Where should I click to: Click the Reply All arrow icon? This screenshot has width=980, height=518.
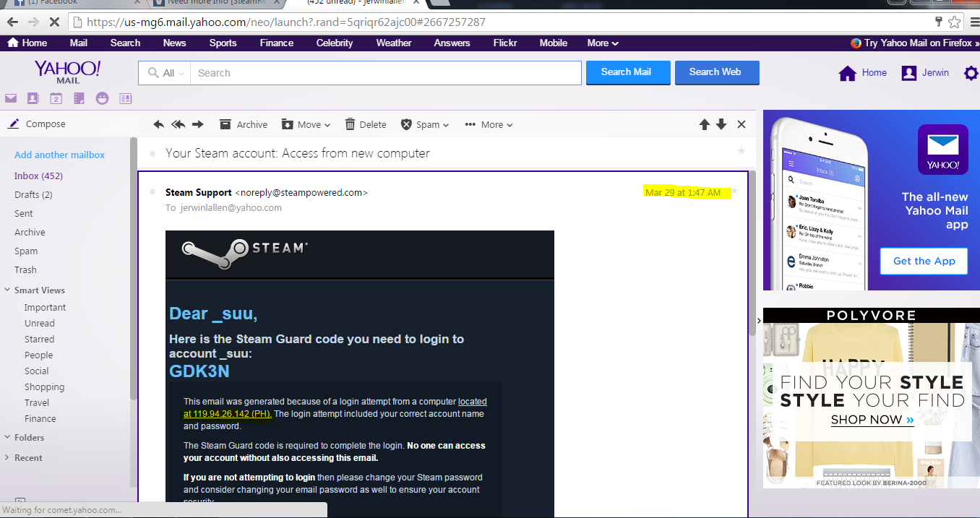[179, 124]
